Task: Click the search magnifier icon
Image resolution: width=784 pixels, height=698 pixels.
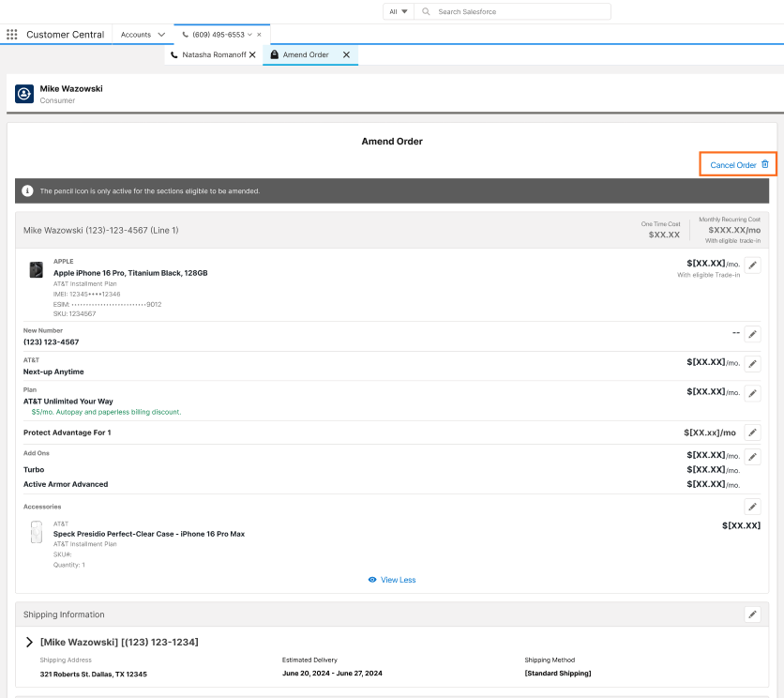Action: pyautogui.click(x=426, y=11)
